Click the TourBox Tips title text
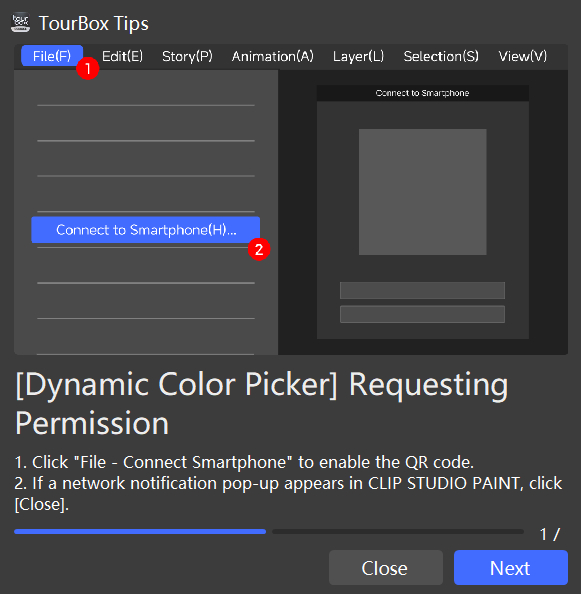Viewport: 581px width, 594px height. [94, 23]
